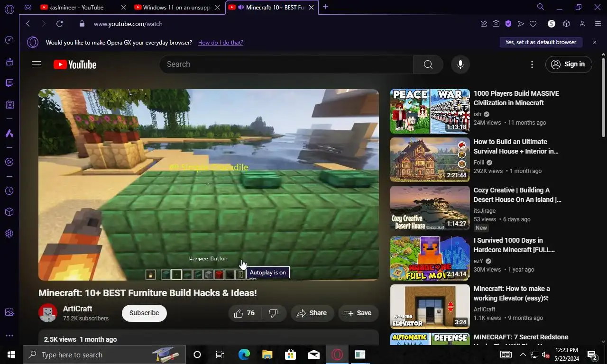The image size is (607, 364).
Task: Open GX Cleaner broom icon in sidebar
Action: coord(9,62)
